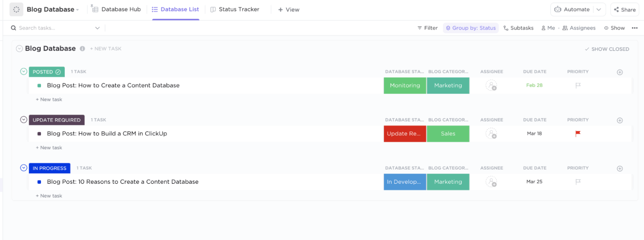Click + NEW TASK beside Blog Database heading

[106, 49]
